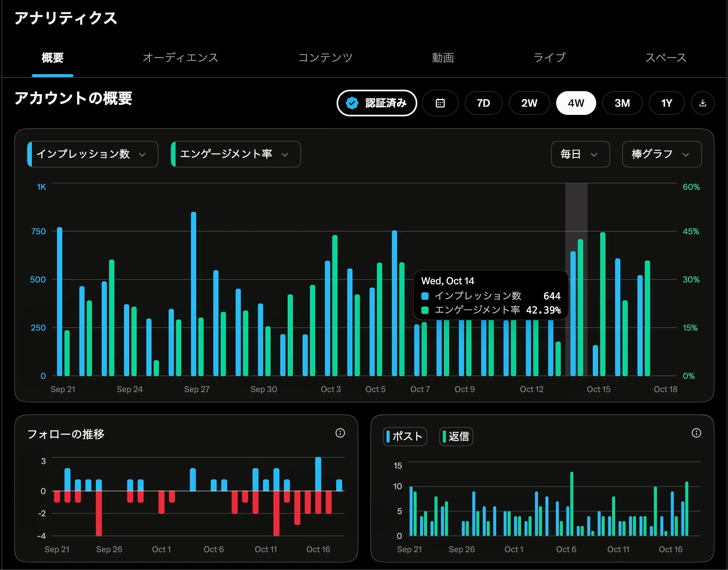Select the 3M time range
The height and width of the screenshot is (570, 728).
click(x=622, y=103)
